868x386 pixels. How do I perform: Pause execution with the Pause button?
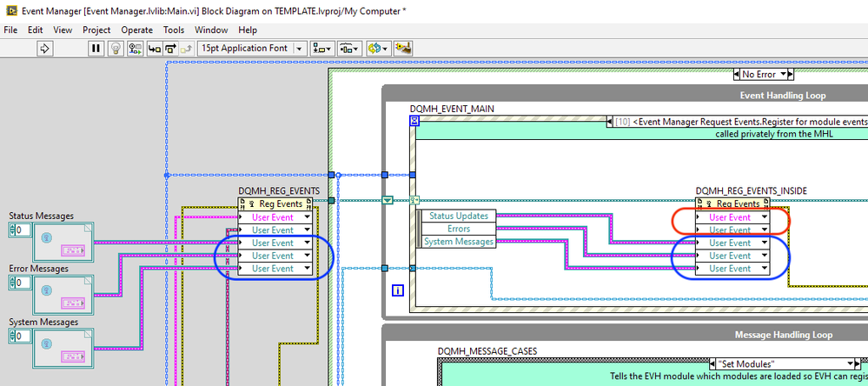[96, 49]
